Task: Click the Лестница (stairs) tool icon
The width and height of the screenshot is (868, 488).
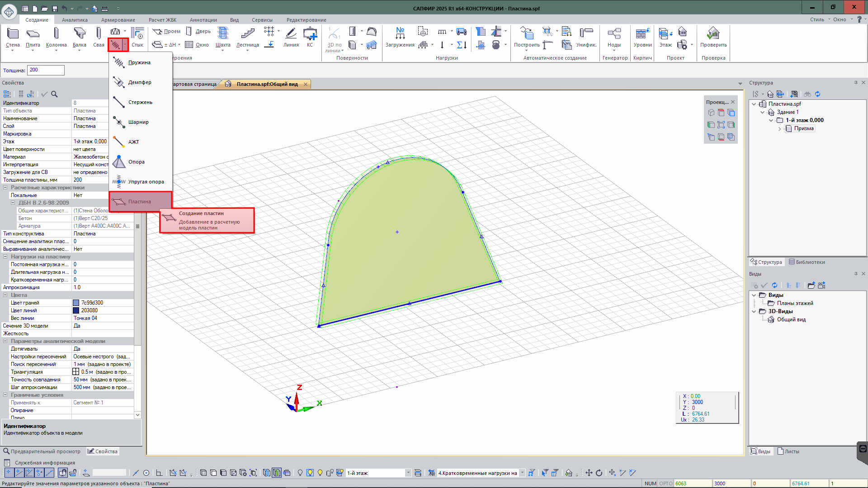Action: click(247, 34)
